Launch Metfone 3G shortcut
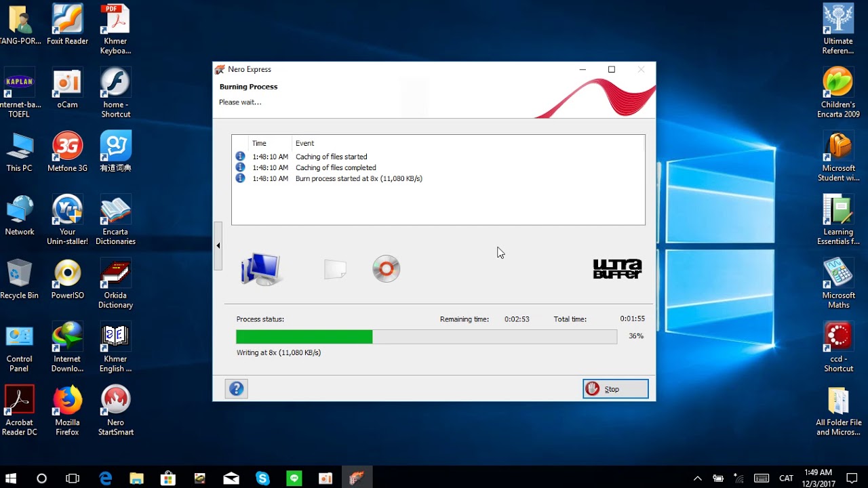Image resolution: width=868 pixels, height=488 pixels. point(67,152)
